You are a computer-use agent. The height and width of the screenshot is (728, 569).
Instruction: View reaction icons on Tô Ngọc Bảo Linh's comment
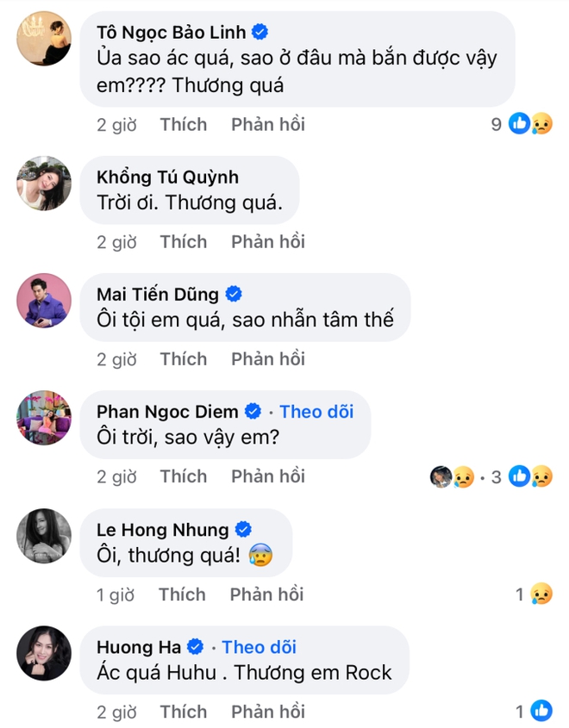(530, 124)
